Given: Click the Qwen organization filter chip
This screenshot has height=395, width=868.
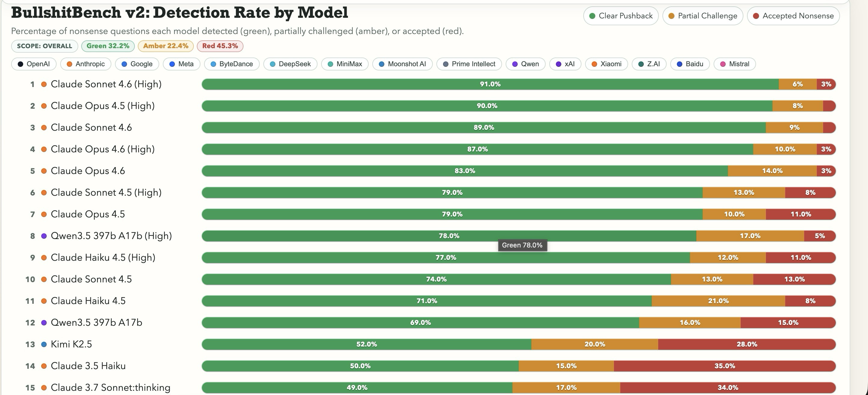Looking at the screenshot, I should (x=525, y=64).
